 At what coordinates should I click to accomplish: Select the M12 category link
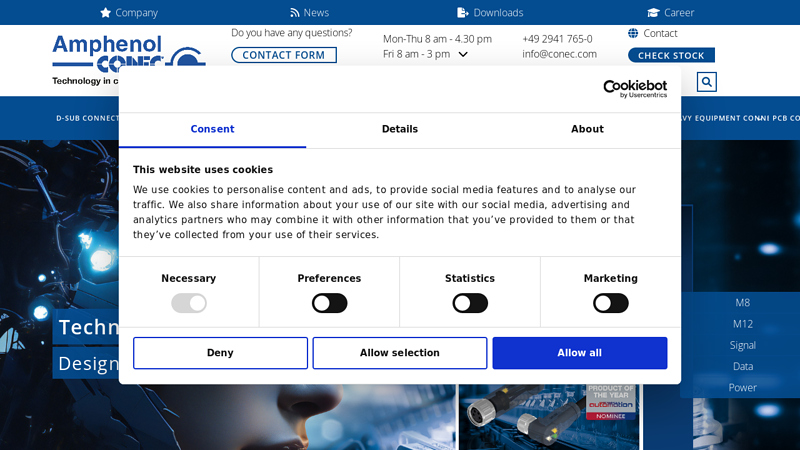pos(742,324)
